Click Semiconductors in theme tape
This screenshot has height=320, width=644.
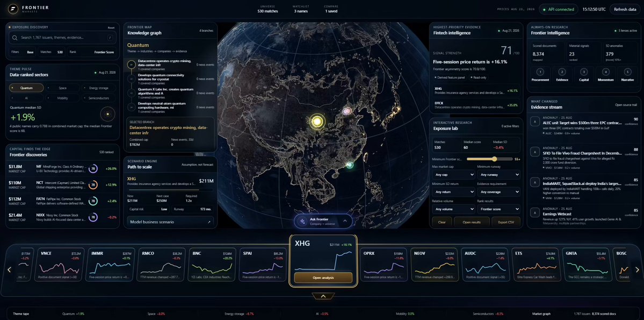[x=488, y=314]
